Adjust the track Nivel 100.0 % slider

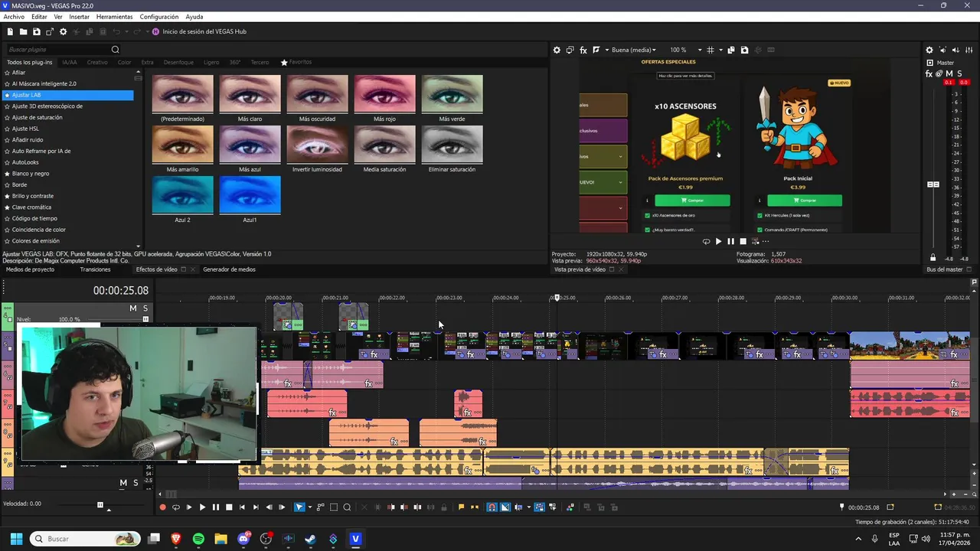tap(145, 319)
